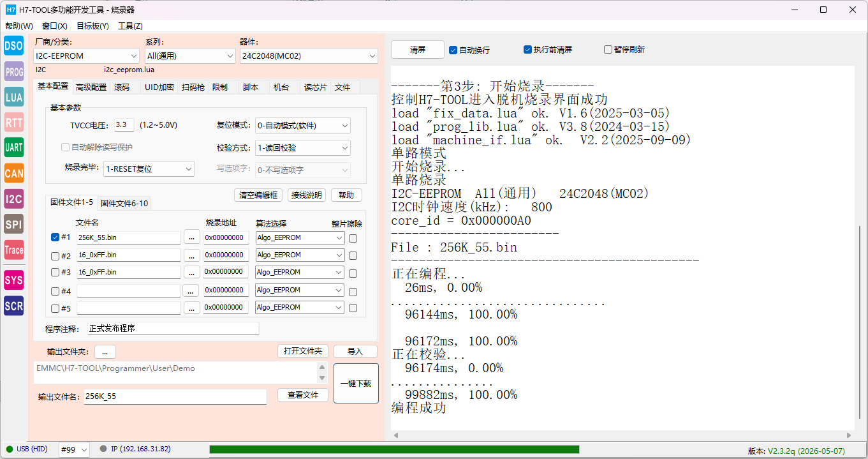Toggle 执行前清屏 checkbox
The width and height of the screenshot is (868, 459).
(527, 49)
